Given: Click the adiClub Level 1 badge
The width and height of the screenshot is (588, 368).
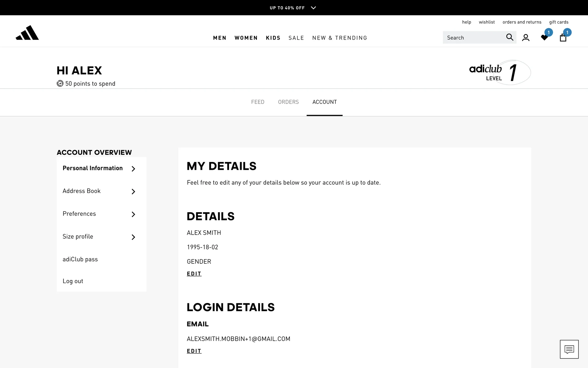Looking at the screenshot, I should [499, 72].
